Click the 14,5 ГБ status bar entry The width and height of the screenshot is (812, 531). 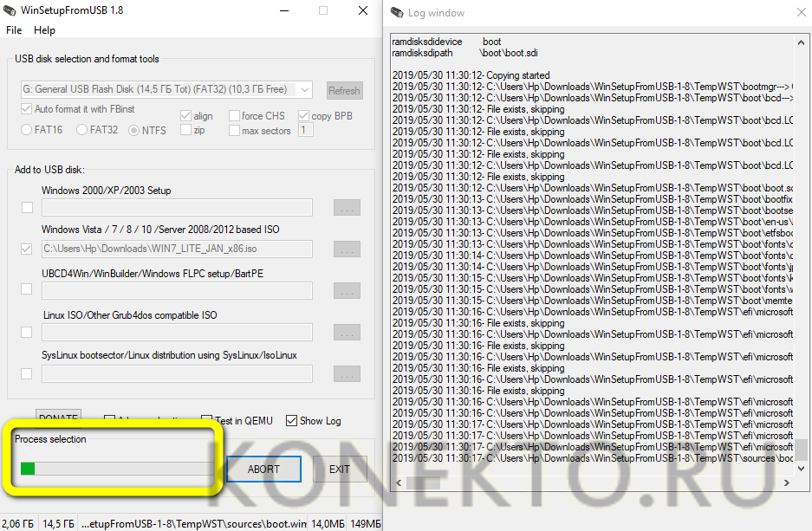coord(58,524)
